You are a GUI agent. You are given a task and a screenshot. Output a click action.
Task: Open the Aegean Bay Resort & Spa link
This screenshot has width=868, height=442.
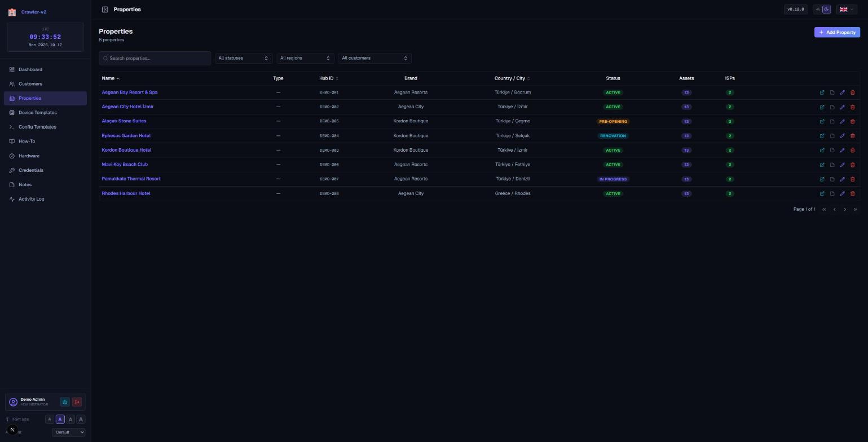click(130, 92)
